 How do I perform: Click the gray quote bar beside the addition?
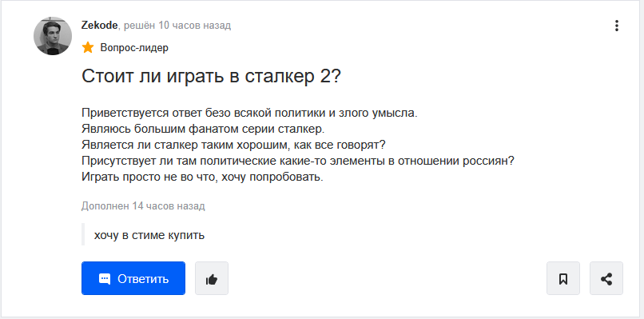coord(83,234)
